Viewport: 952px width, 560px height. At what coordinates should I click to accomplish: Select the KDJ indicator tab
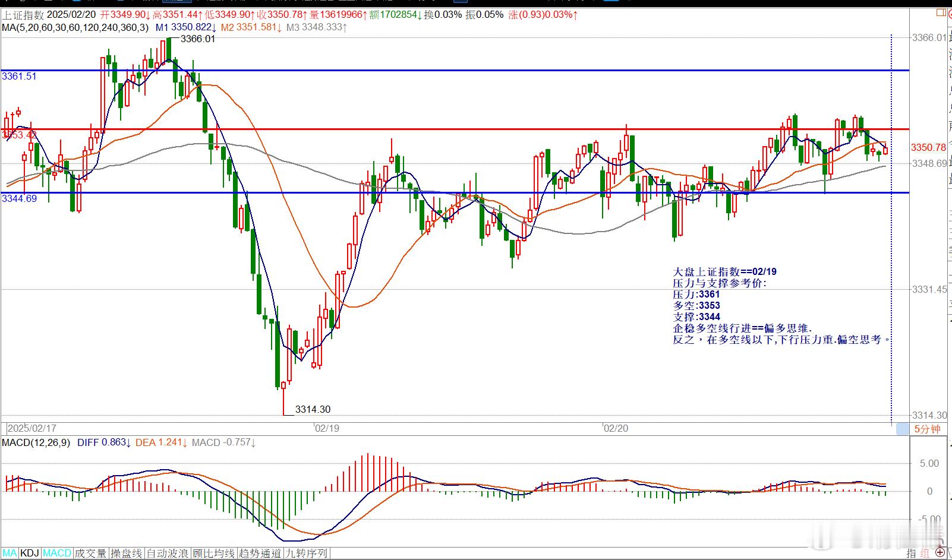[30, 553]
